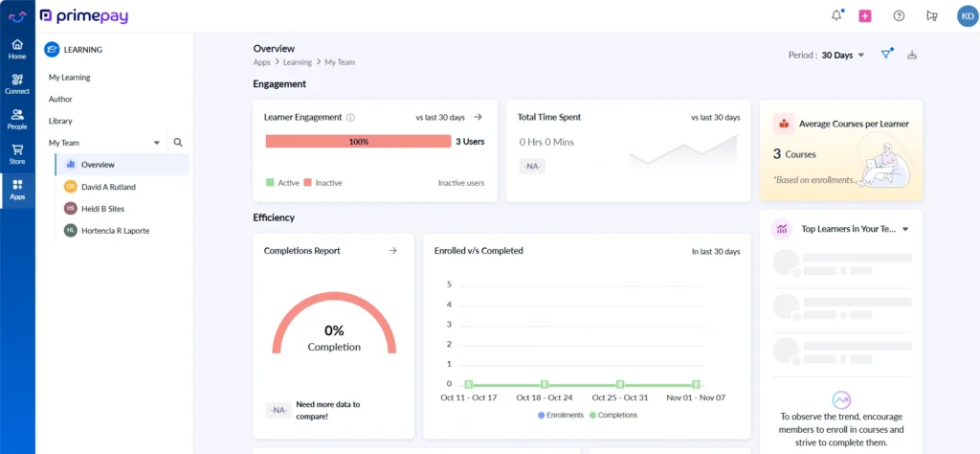
Task: Open the filter funnel icon
Action: point(886,55)
